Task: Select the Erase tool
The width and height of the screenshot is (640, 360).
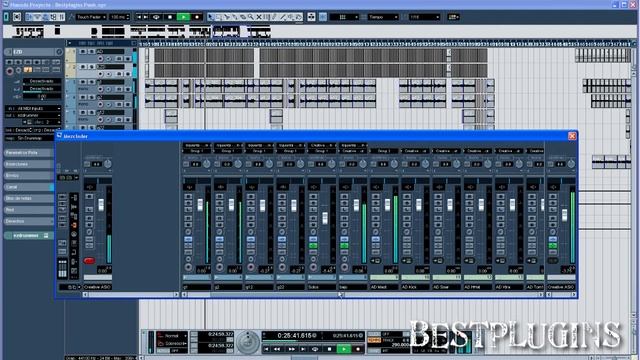Action: (x=243, y=17)
